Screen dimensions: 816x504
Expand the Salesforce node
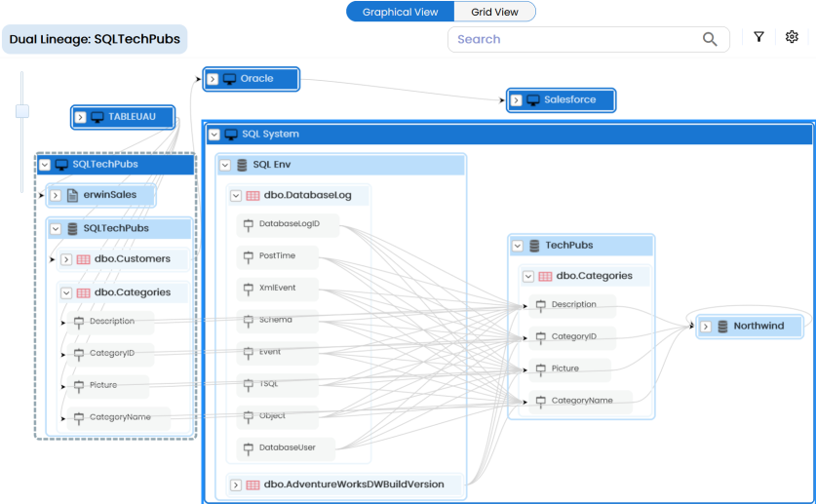(x=516, y=99)
